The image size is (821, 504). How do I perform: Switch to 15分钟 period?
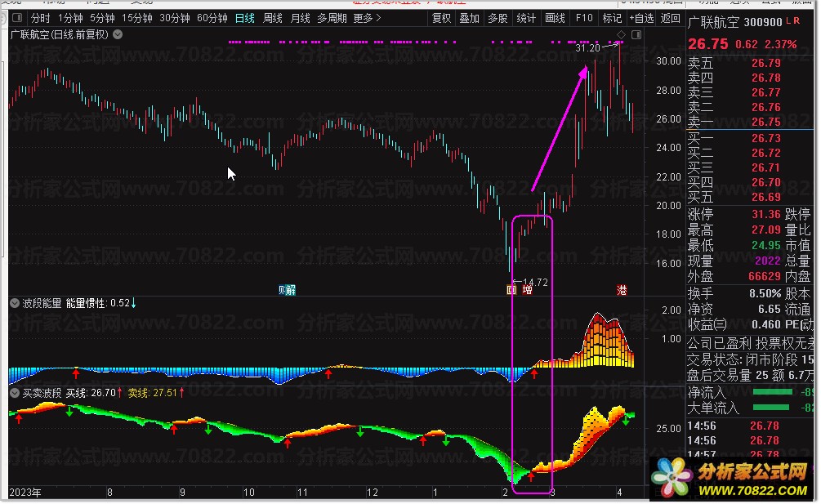(x=136, y=18)
